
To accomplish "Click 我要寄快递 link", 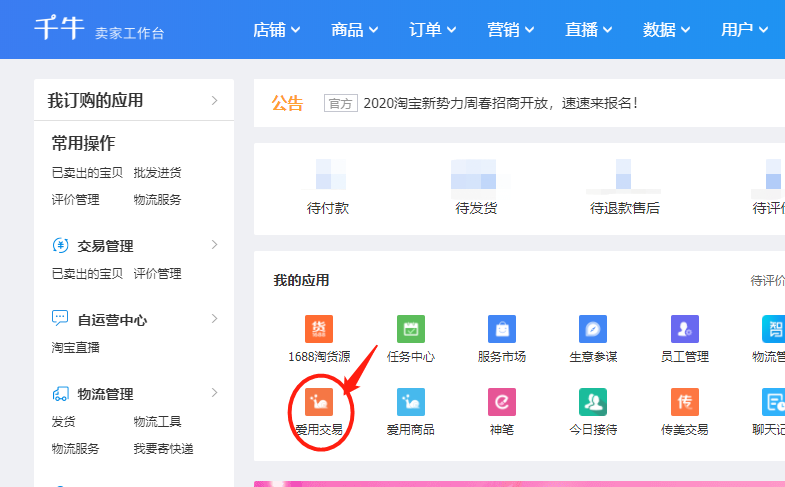I will tap(163, 448).
